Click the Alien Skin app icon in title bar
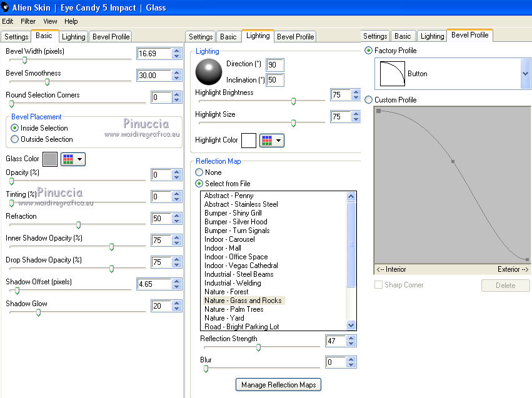532x398 pixels. point(5,7)
